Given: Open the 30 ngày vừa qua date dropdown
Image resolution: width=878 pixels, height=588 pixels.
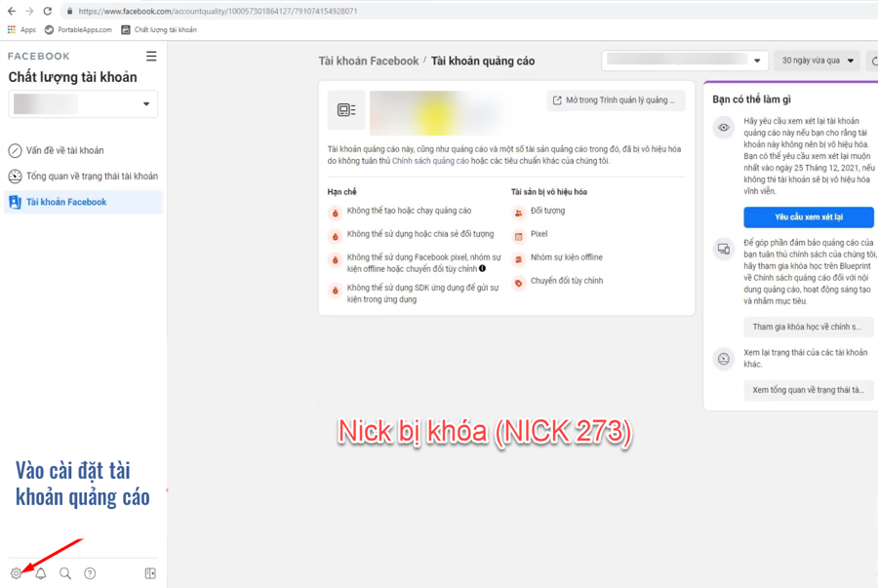Looking at the screenshot, I should pos(817,60).
